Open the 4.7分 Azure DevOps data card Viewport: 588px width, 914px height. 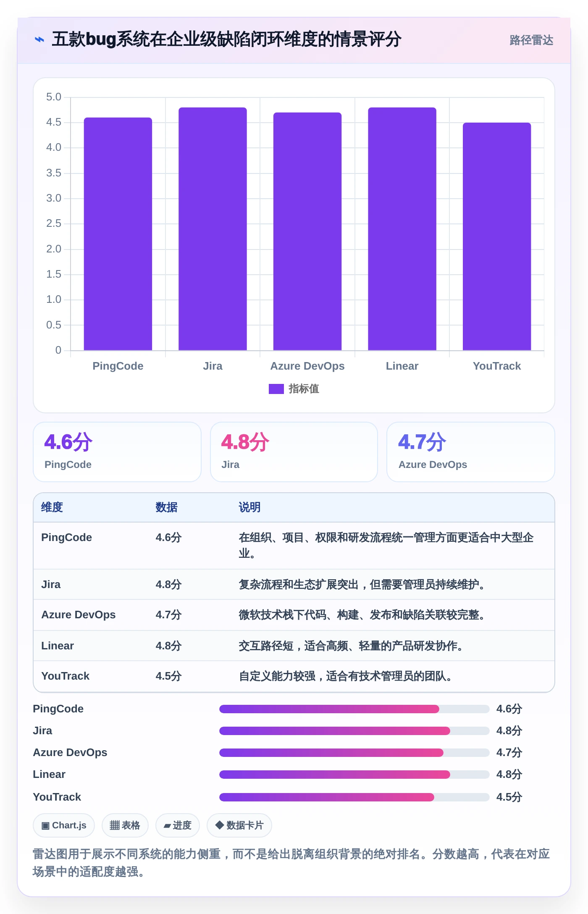coord(471,452)
